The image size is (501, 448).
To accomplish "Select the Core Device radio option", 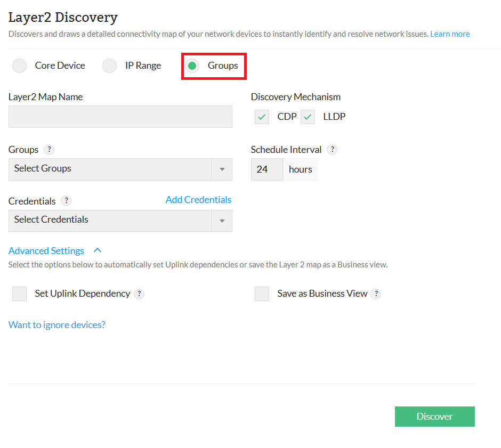I will [20, 66].
